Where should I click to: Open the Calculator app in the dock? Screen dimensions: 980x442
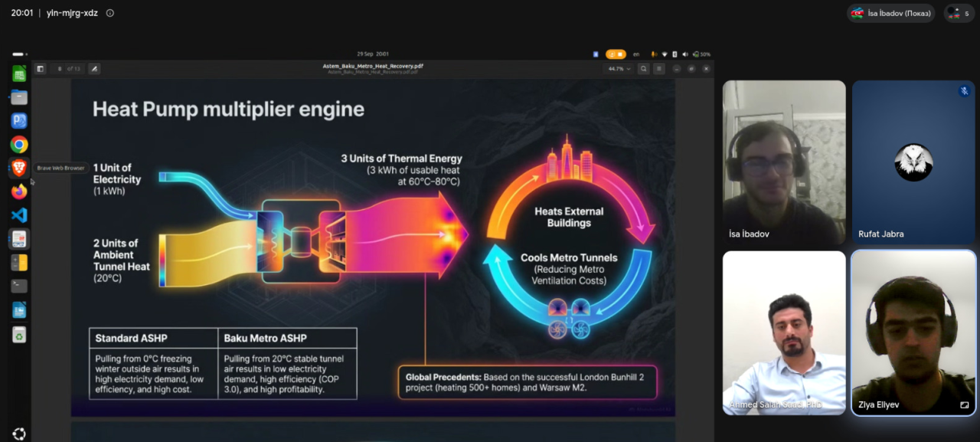point(19,263)
